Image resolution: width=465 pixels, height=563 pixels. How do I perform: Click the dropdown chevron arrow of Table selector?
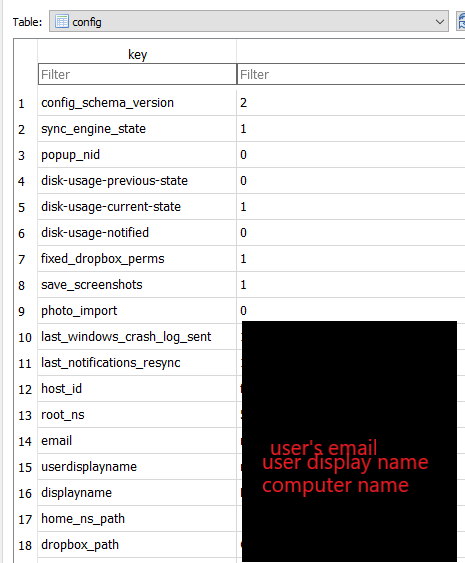[440, 22]
